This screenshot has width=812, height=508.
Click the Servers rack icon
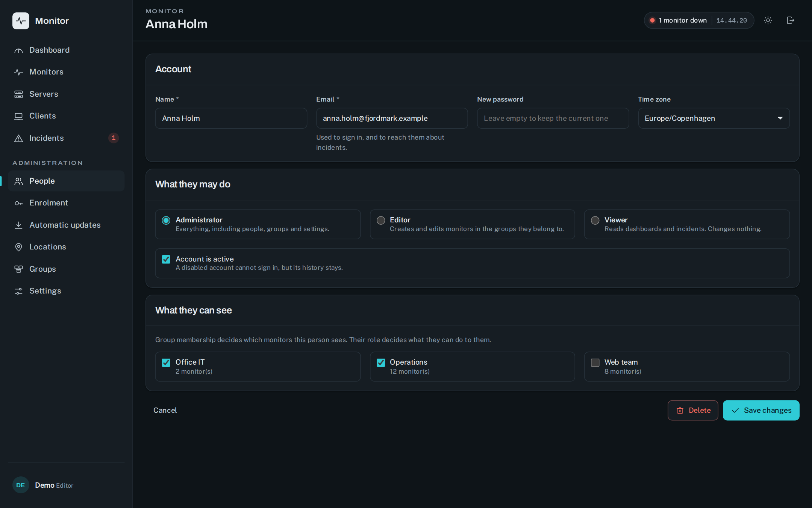(18, 94)
